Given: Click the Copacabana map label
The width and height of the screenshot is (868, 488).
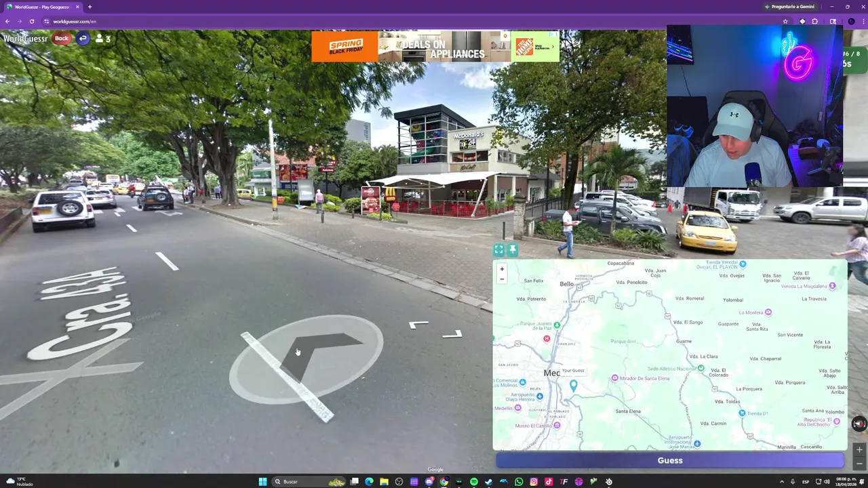Looking at the screenshot, I should [620, 263].
